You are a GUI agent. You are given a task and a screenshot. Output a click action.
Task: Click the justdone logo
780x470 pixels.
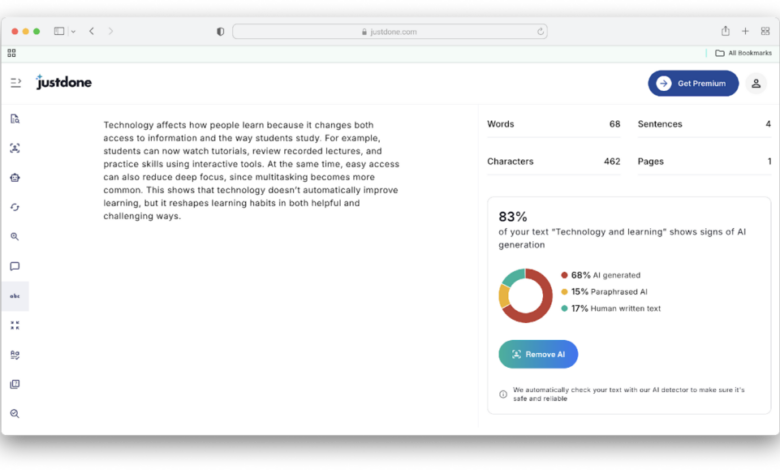64,82
